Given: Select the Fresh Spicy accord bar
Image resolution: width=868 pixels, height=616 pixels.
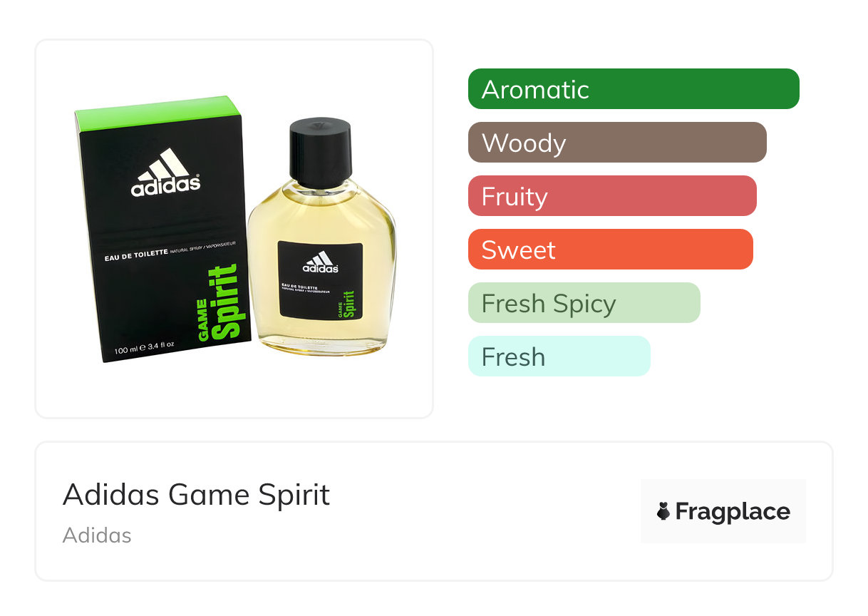Looking at the screenshot, I should tap(584, 303).
